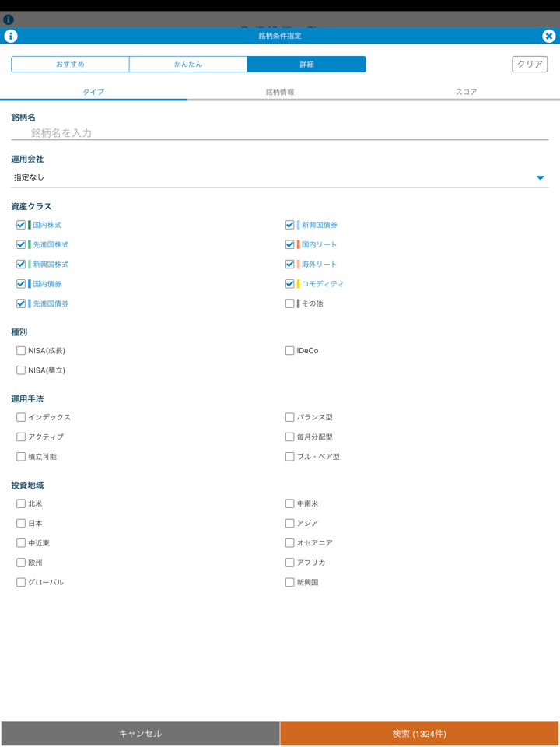Toggle the 先進国株式 checkbox

coord(21,244)
